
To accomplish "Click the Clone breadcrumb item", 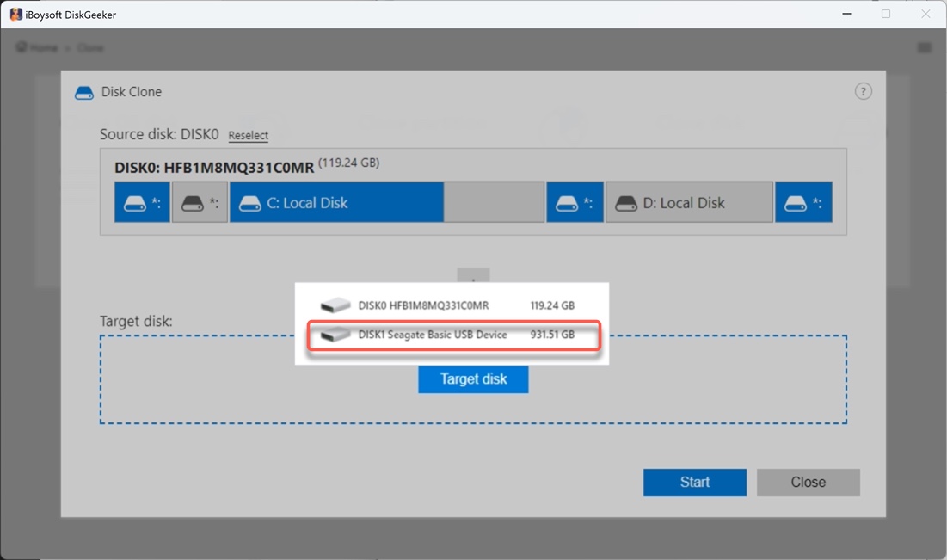I will [91, 47].
